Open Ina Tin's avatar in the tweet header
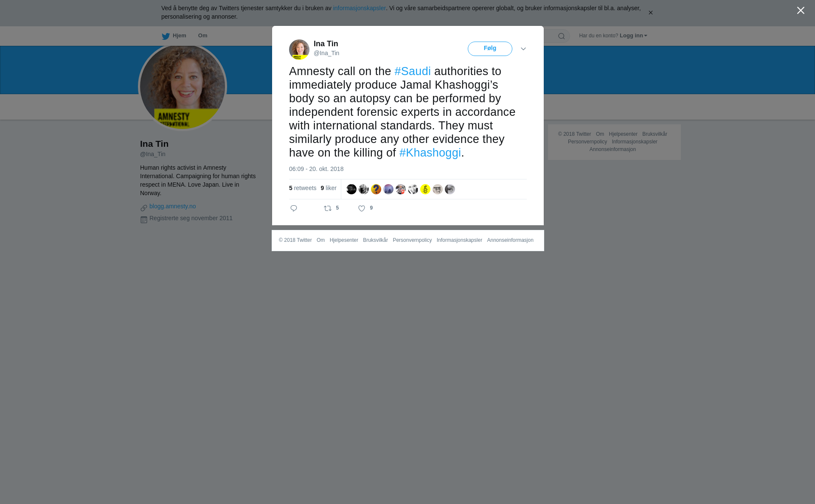This screenshot has height=504, width=815. [299, 50]
